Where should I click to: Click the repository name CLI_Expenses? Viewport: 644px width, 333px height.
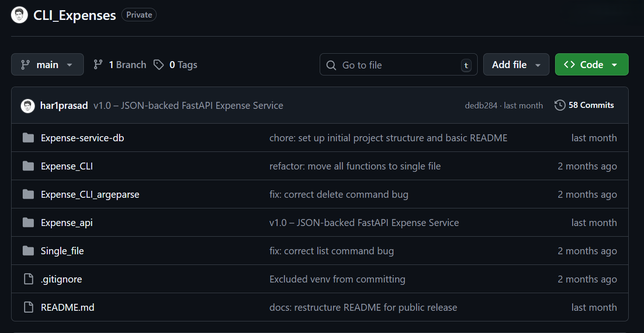[x=74, y=15]
